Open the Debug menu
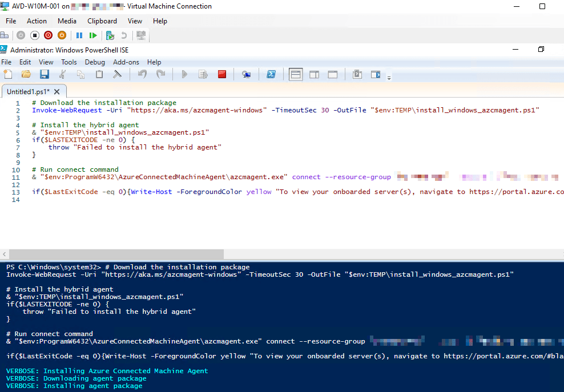This screenshot has width=564, height=392. [95, 62]
